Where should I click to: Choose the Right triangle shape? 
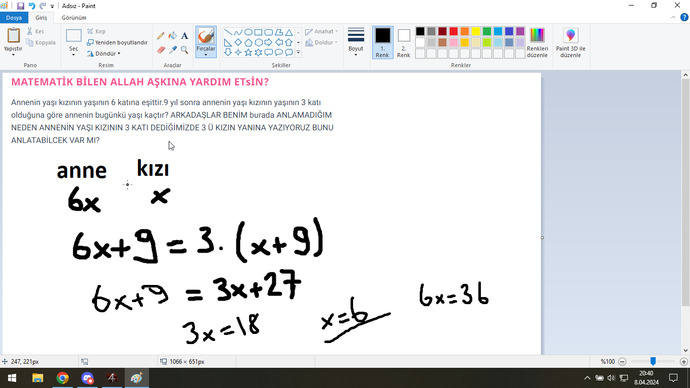click(x=228, y=43)
